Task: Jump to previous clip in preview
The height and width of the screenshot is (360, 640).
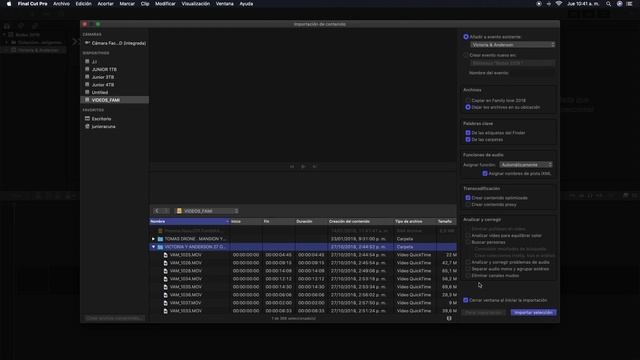Action: coord(292,167)
